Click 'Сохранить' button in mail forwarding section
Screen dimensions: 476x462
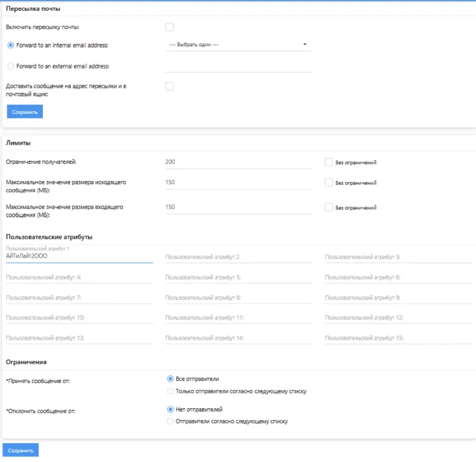(x=25, y=111)
